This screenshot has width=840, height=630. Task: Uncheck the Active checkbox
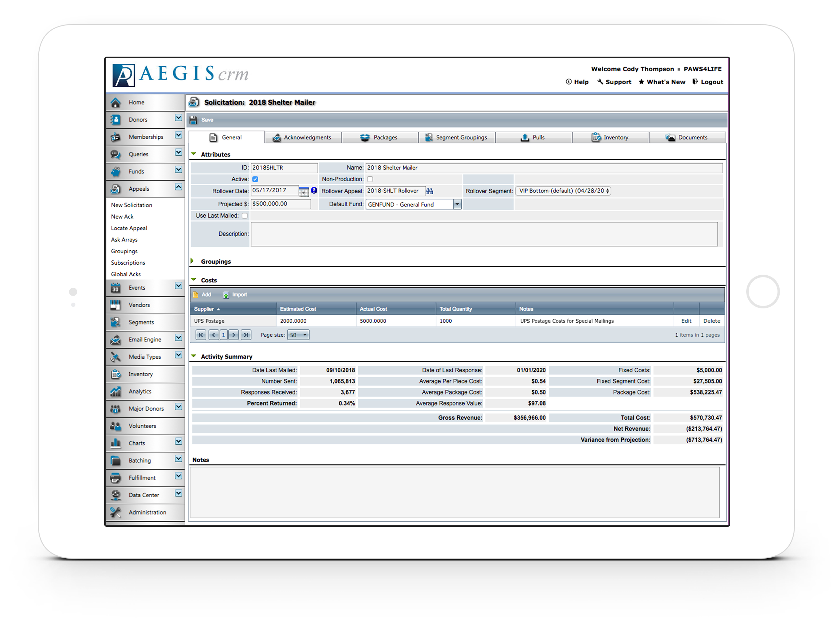[x=255, y=179]
